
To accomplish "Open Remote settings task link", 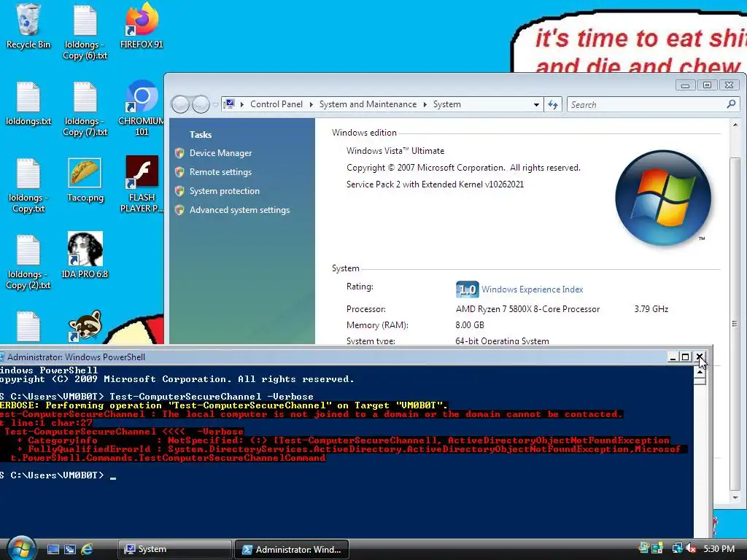I will pyautogui.click(x=220, y=172).
